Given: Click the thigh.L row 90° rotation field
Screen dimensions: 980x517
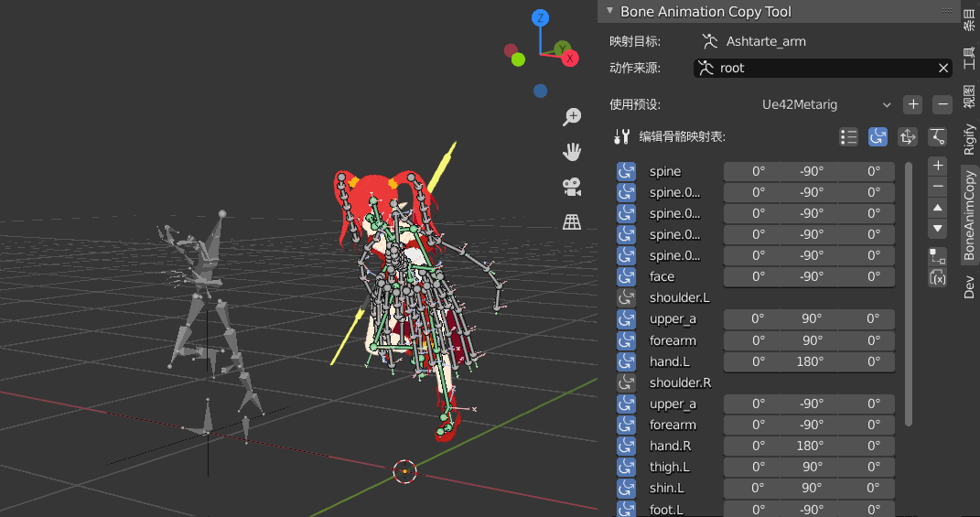Looking at the screenshot, I should [x=811, y=468].
